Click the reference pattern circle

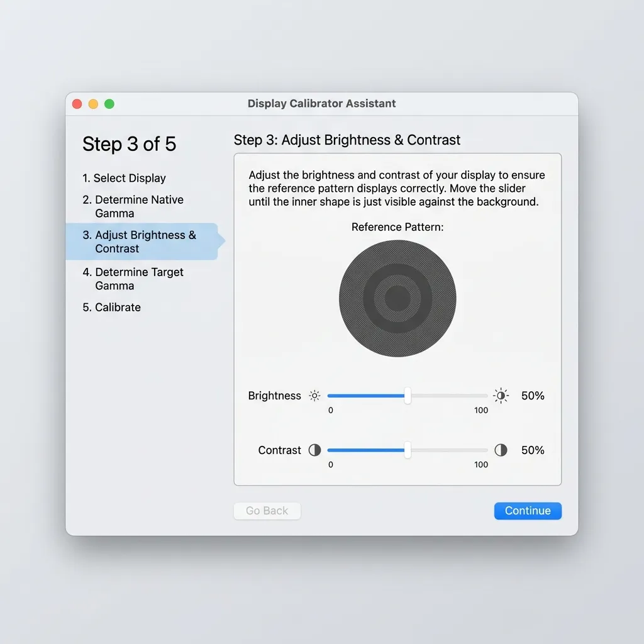pyautogui.click(x=397, y=298)
